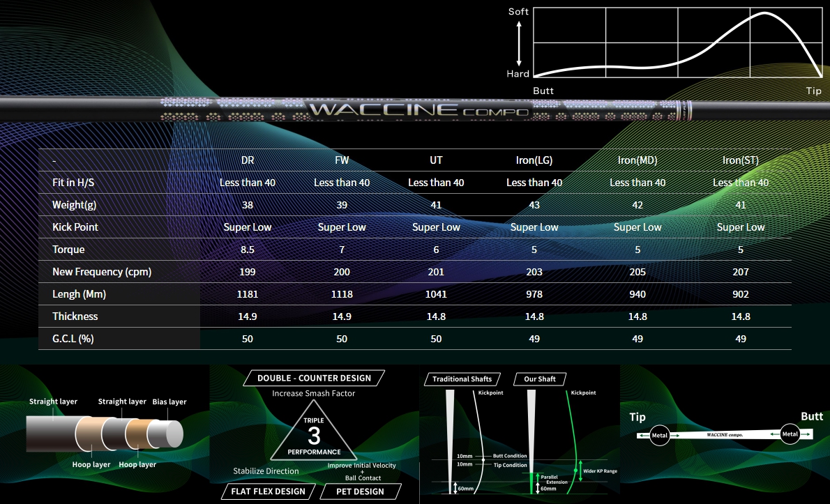Select the 'G.C.L (%)' row label
Screen dimensions: 830x504
click(x=73, y=339)
